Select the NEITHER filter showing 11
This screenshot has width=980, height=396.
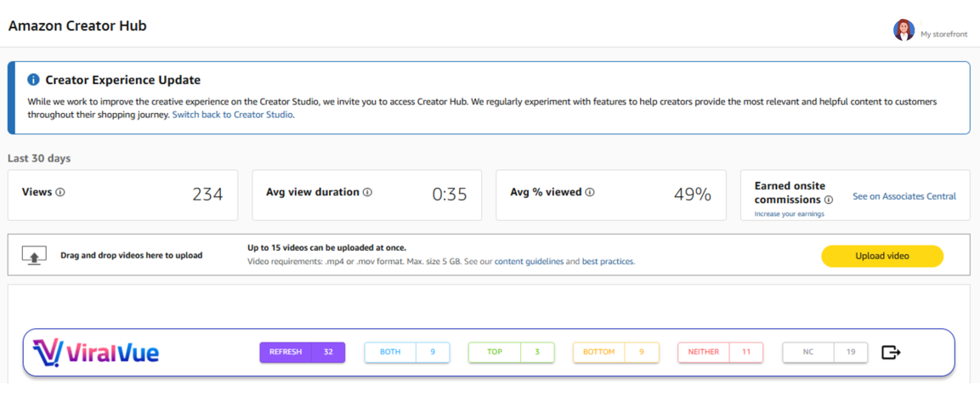[x=720, y=353]
